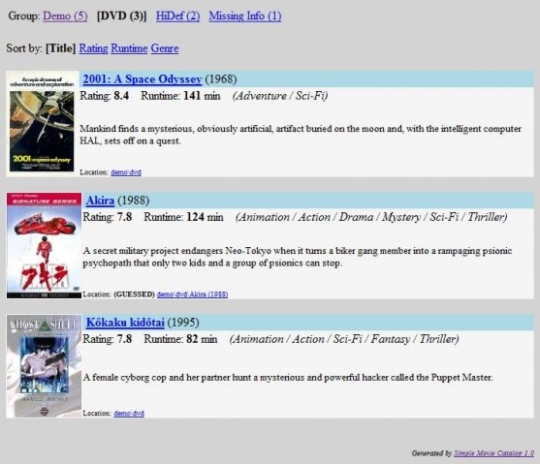Click the Puppet Master plot summary
Image resolution: width=540 pixels, height=464 pixels.
pos(288,378)
